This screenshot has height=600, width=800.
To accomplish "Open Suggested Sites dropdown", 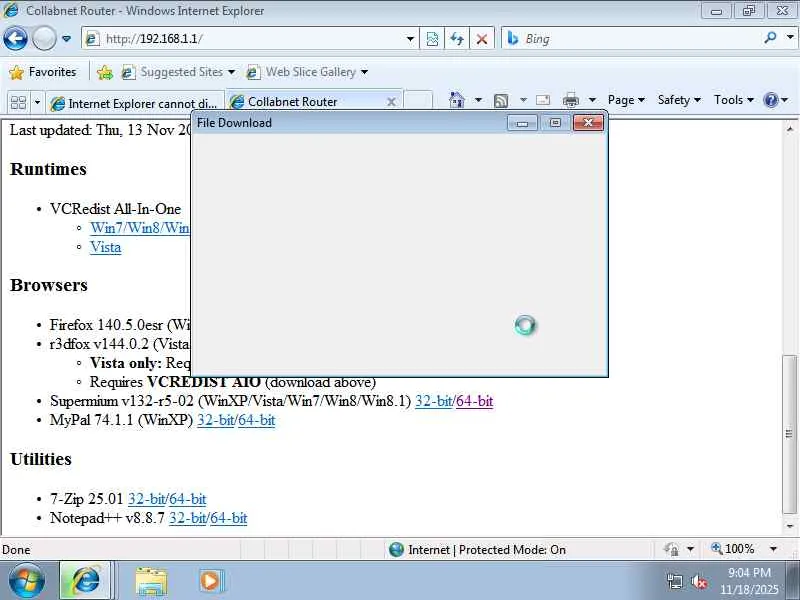I will click(x=178, y=72).
